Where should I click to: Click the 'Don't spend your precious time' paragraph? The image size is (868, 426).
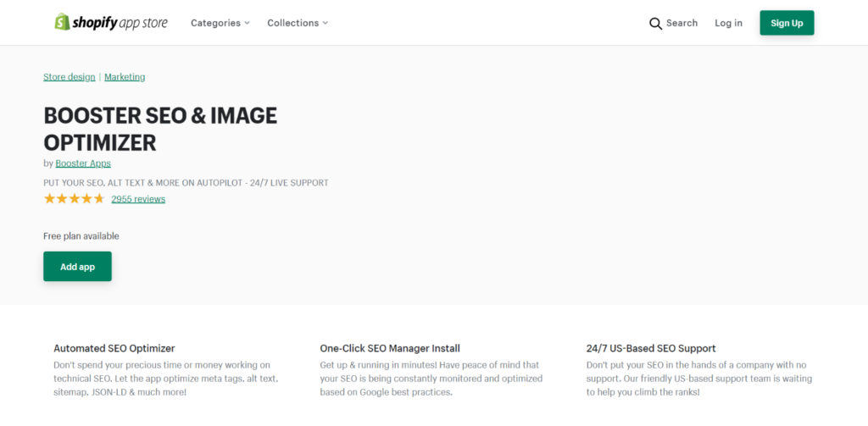(x=166, y=379)
